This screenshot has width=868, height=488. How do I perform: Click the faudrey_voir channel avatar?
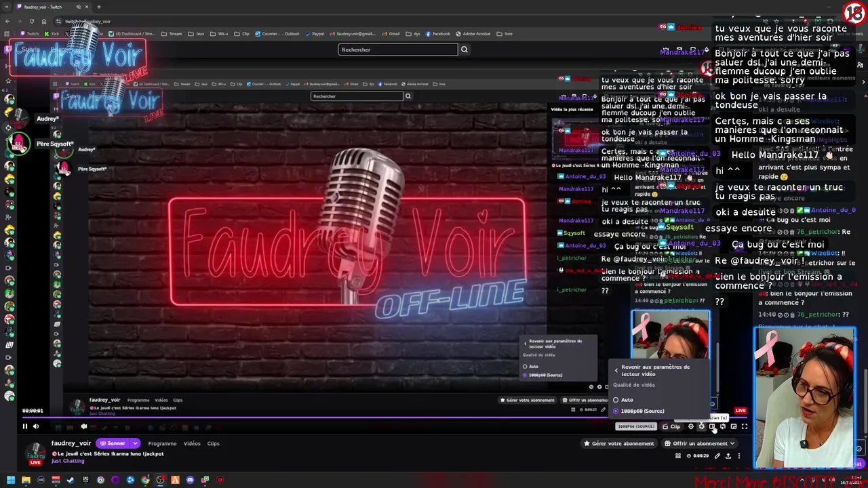coord(36,453)
